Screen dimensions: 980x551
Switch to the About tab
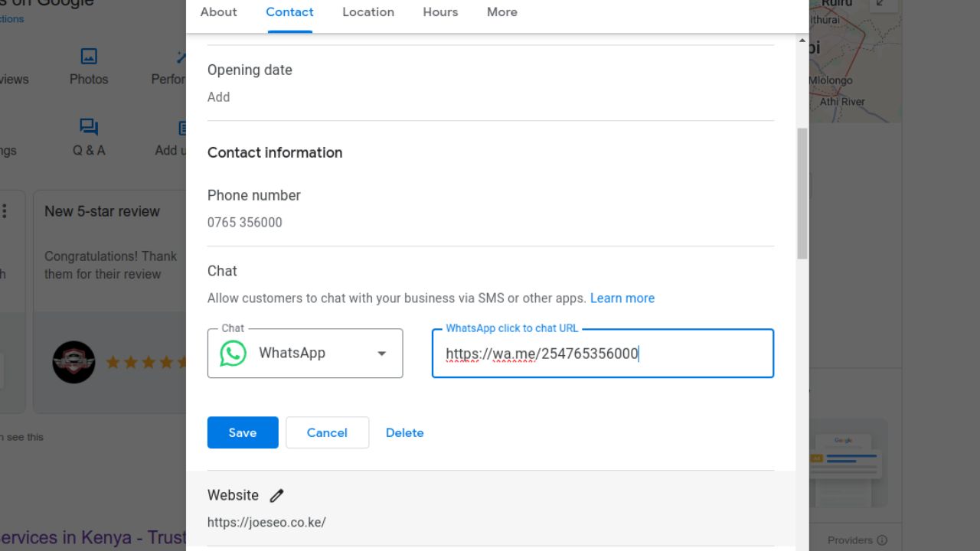[x=218, y=12]
